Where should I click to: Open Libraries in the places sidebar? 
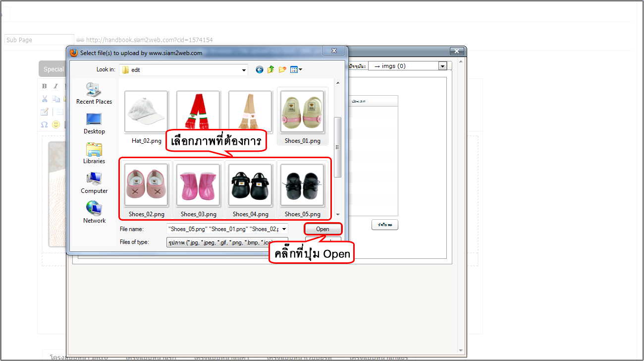coord(94,153)
